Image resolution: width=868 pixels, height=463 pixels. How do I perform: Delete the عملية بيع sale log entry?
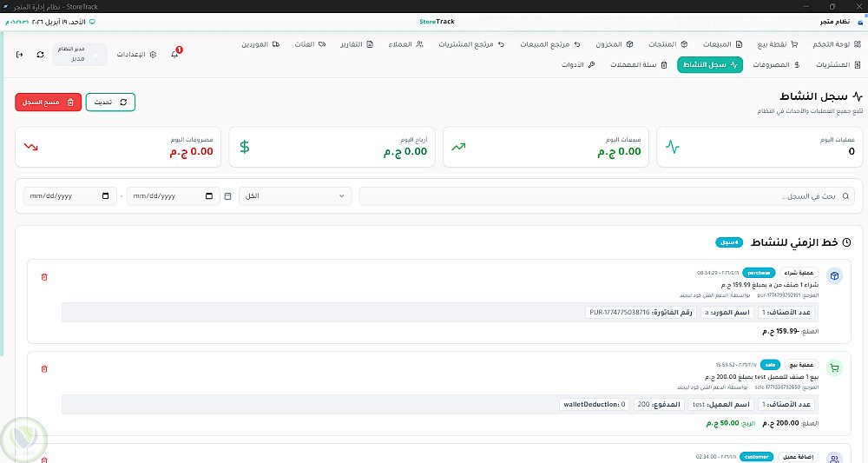[44, 369]
